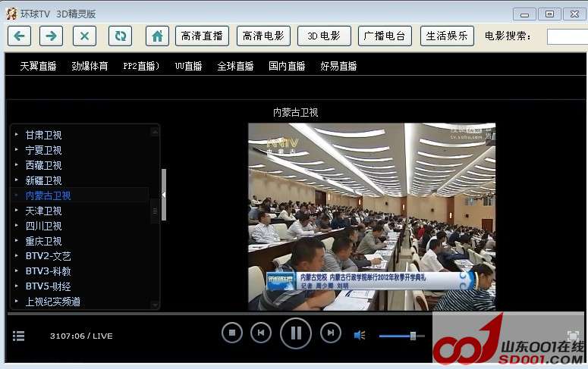588x369 pixels.
Task: Pause the live stream
Action: pos(296,333)
